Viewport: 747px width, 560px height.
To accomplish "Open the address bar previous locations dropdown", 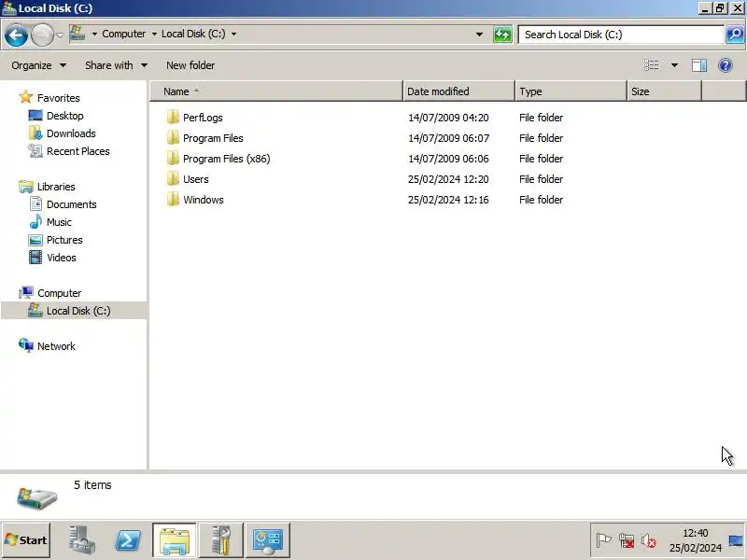I will point(479,35).
